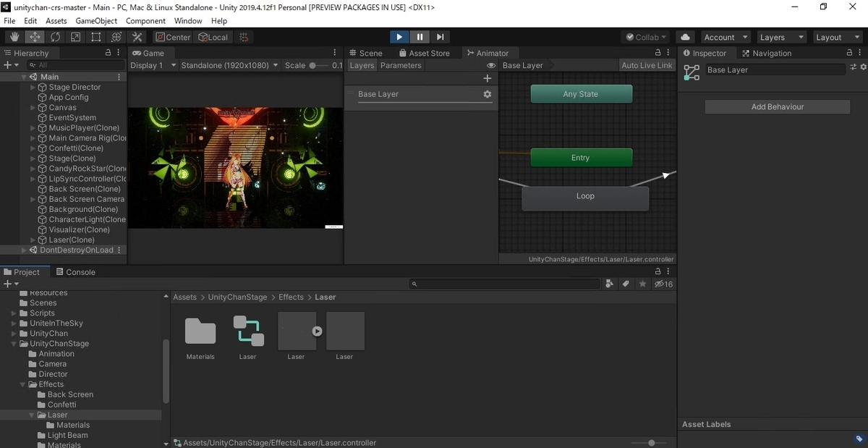868x448 pixels.
Task: Select the Rect transform tool
Action: pyautogui.click(x=95, y=37)
